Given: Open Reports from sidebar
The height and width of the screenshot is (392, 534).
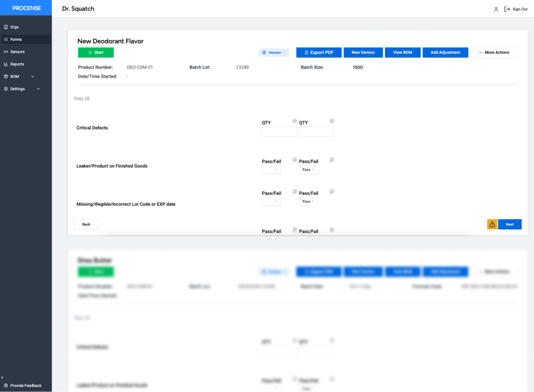Looking at the screenshot, I should [x=26, y=64].
